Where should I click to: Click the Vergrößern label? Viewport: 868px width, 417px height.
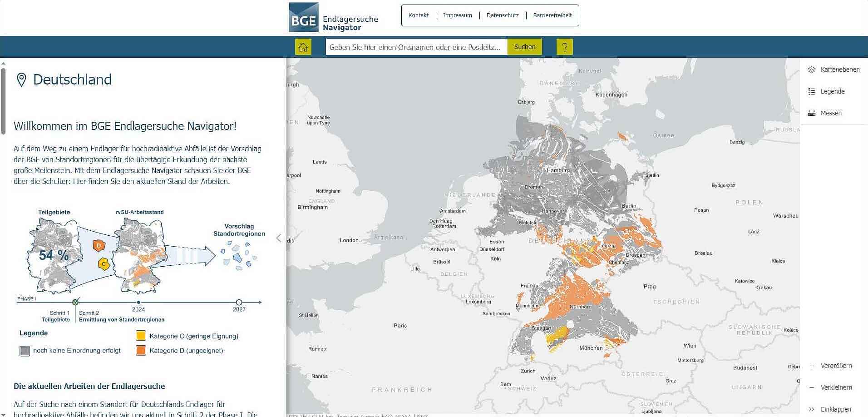click(x=836, y=366)
